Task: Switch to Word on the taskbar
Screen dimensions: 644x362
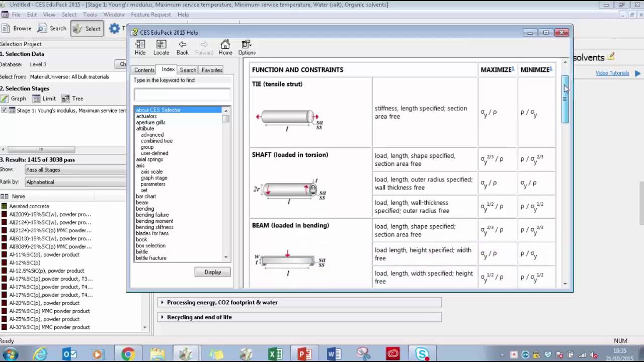Action: click(x=334, y=354)
